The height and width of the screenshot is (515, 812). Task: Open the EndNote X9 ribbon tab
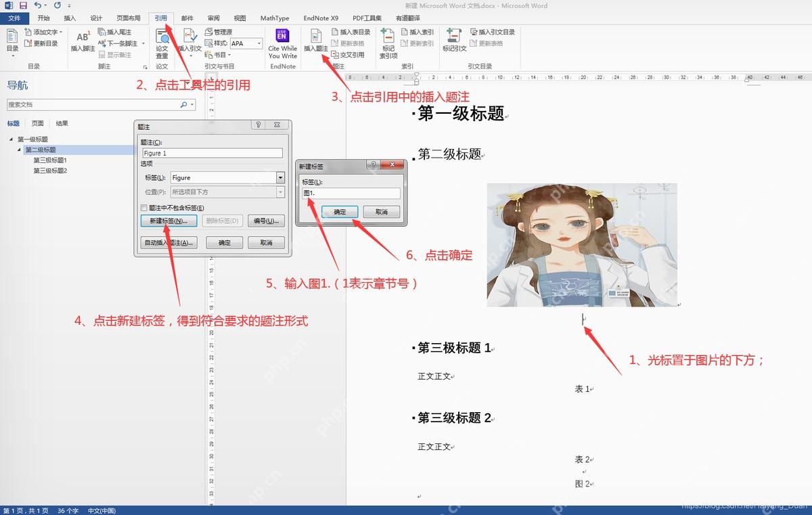point(321,18)
